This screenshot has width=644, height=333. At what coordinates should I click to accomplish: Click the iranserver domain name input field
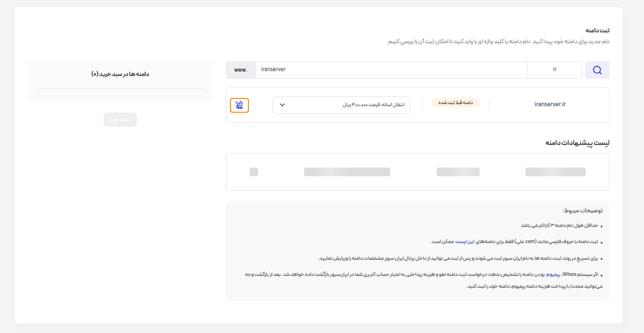391,70
